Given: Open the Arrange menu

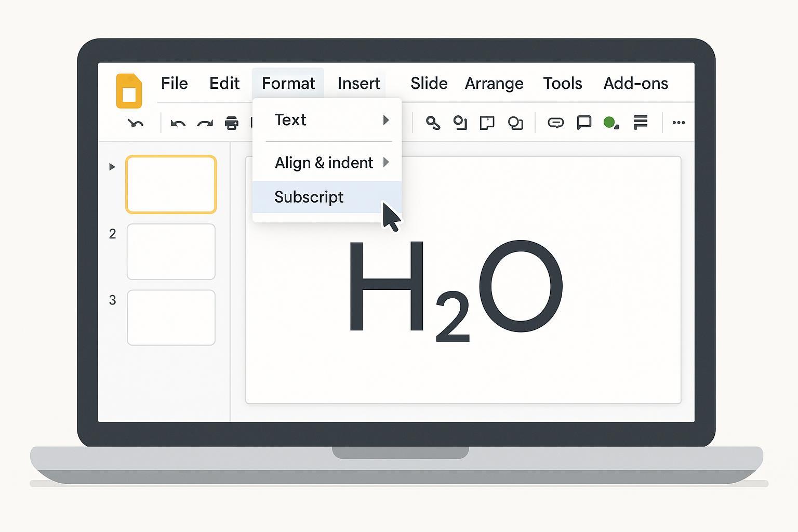Looking at the screenshot, I should pyautogui.click(x=494, y=84).
